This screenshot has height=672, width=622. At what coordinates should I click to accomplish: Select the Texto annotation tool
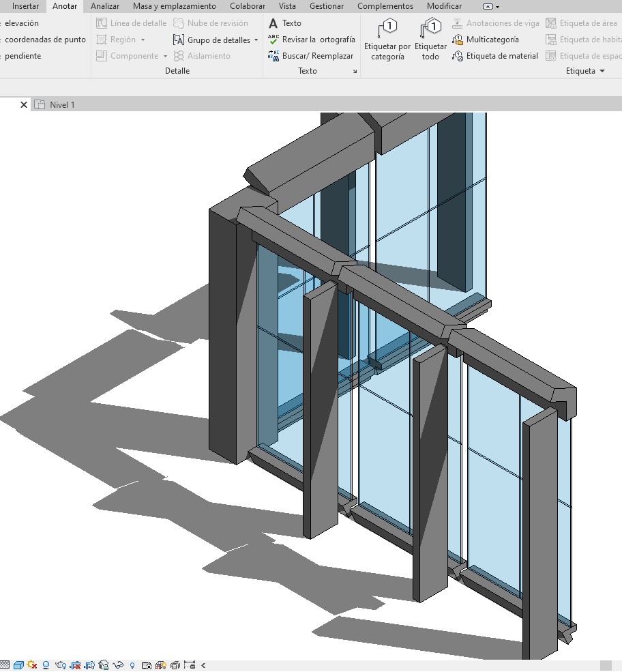(285, 23)
